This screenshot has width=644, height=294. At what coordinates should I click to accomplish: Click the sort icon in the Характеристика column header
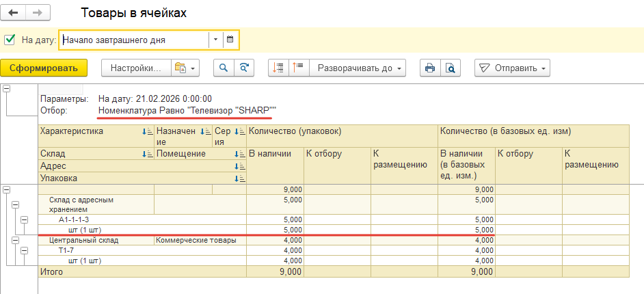147,131
